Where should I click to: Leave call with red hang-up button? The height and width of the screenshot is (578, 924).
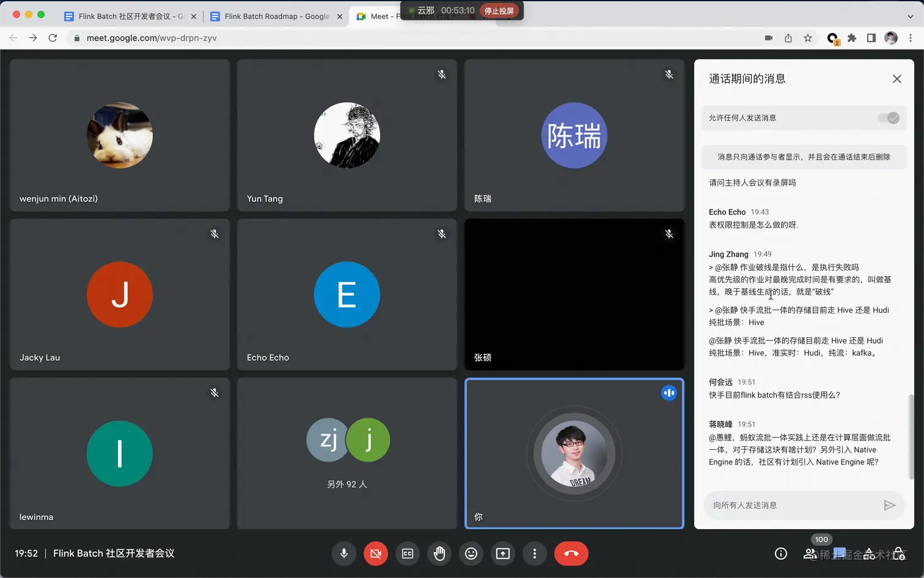(571, 554)
